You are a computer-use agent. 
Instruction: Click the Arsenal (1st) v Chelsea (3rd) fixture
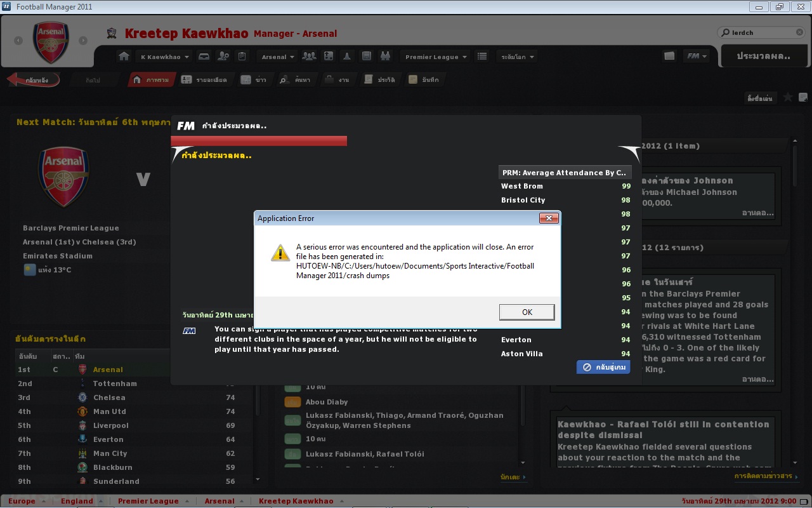point(79,242)
